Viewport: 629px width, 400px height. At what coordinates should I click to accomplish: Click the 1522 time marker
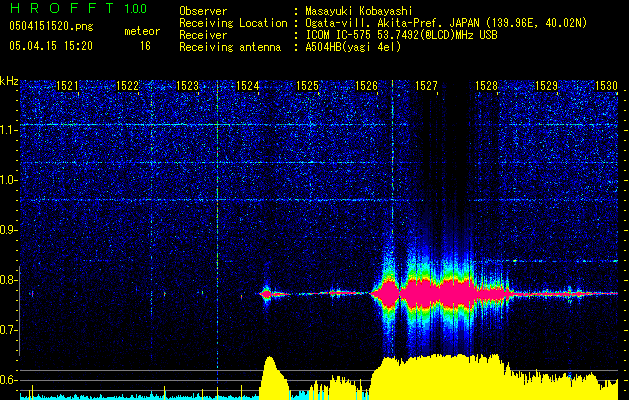pyautogui.click(x=127, y=85)
